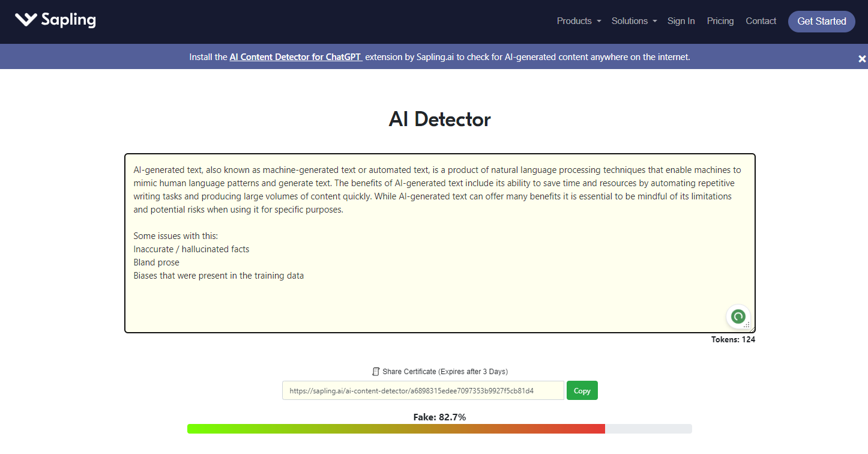Screen dimensions: 868x454
Task: Open the Pricing page
Action: pos(720,21)
